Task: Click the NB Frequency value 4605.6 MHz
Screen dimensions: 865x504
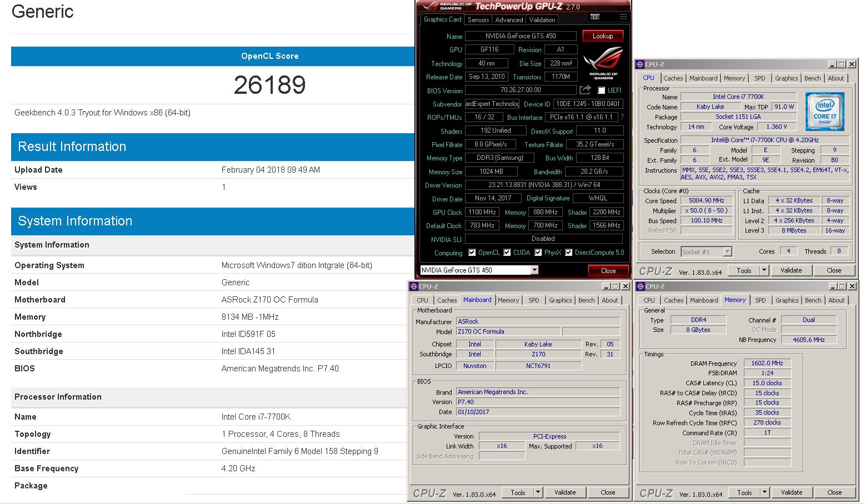Action: [808, 340]
